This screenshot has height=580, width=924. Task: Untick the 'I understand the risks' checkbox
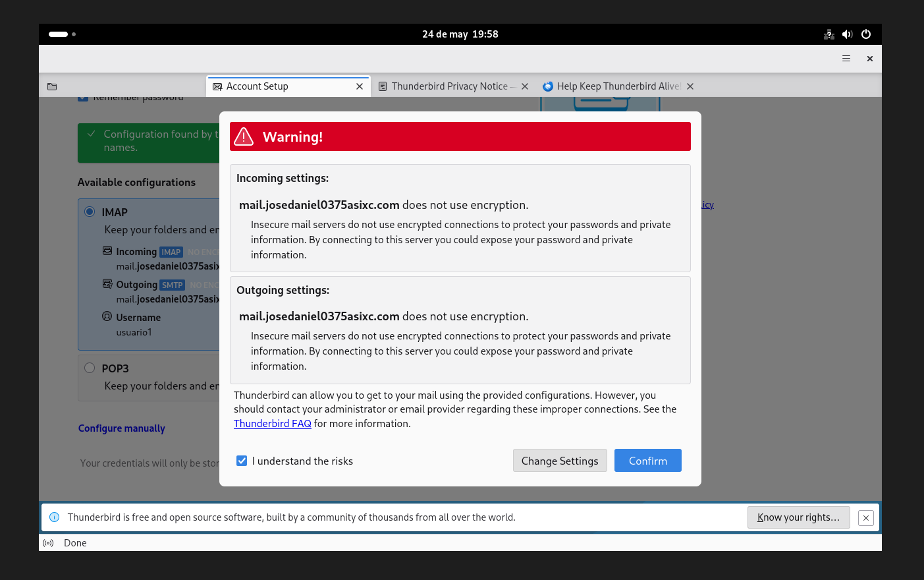[x=242, y=461]
